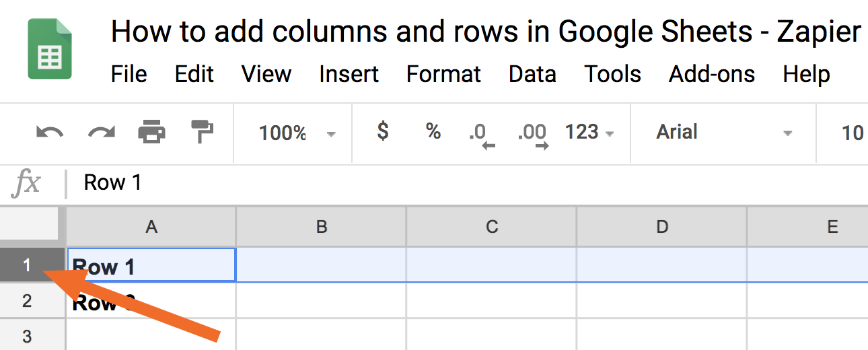Image resolution: width=868 pixels, height=350 pixels.
Task: Open the File menu
Action: pos(129,74)
